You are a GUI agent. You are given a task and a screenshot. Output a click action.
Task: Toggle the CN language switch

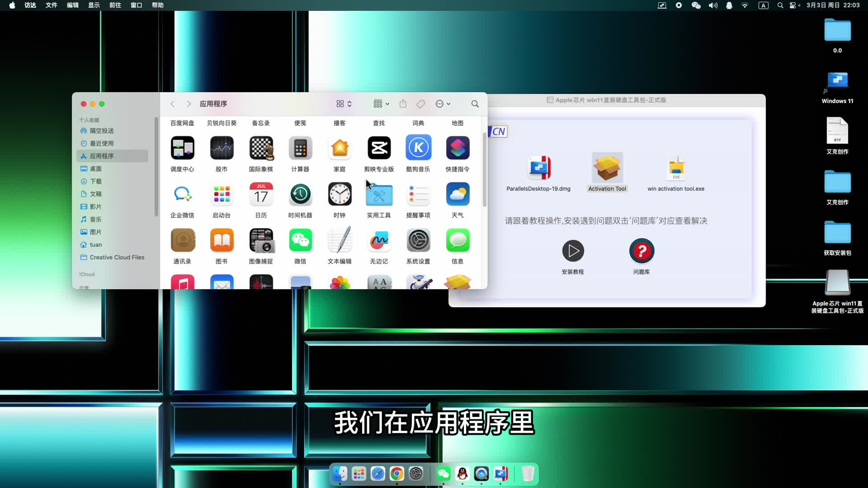[498, 131]
